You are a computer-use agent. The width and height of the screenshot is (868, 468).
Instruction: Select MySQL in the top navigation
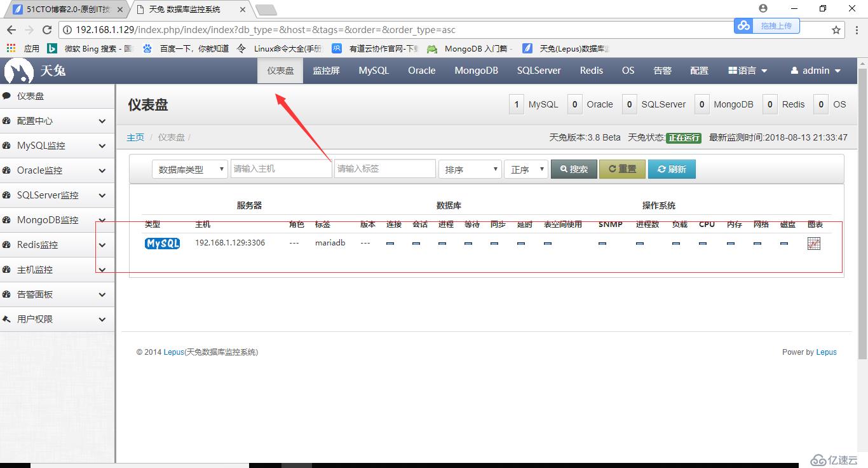(x=374, y=71)
